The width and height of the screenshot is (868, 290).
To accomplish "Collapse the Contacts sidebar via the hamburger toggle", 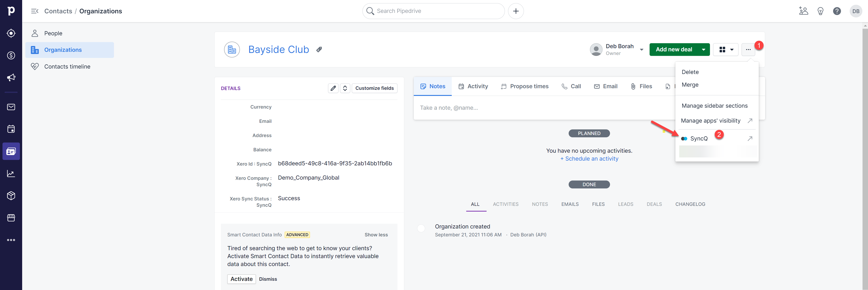I will pos(35,11).
